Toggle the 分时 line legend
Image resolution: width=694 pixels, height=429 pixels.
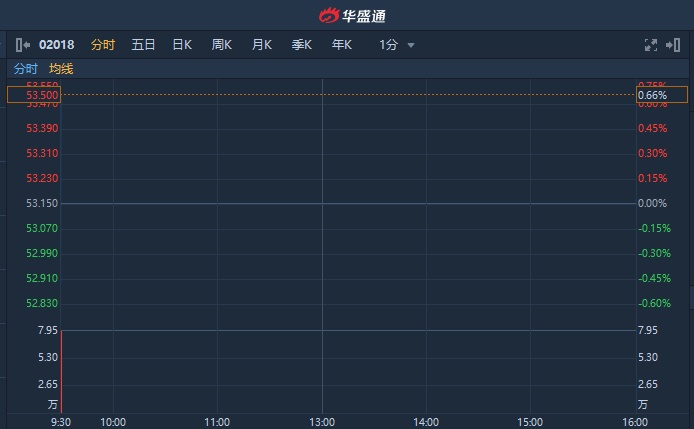pos(25,69)
